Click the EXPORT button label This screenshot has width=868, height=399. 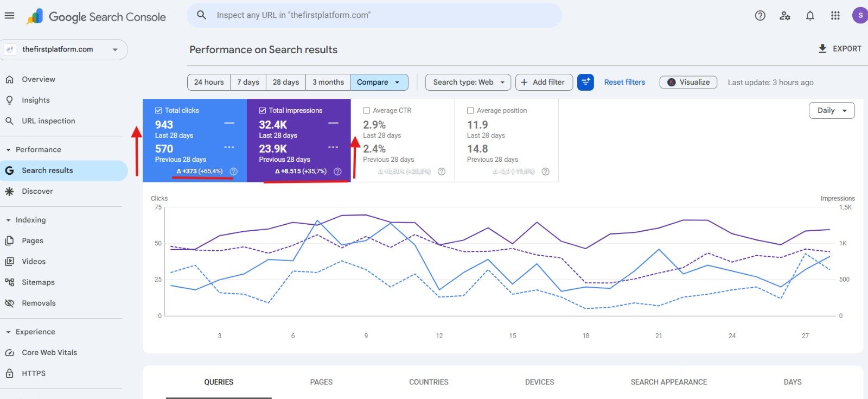point(847,49)
